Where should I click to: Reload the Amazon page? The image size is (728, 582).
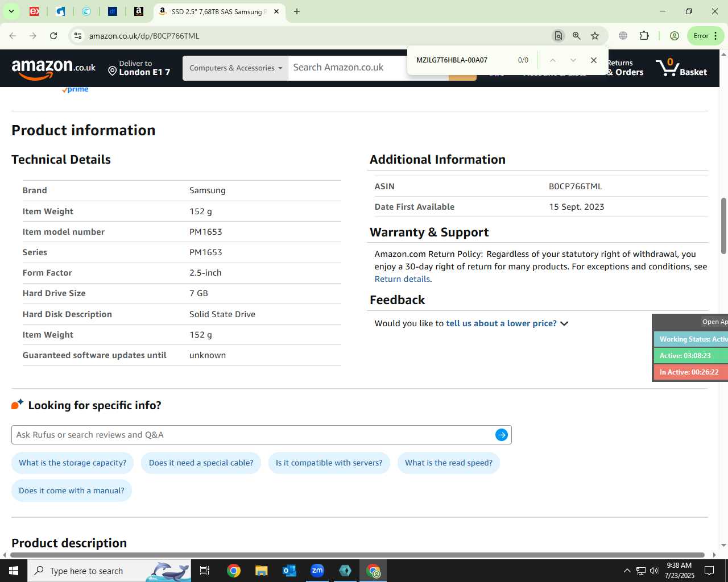[x=53, y=36]
